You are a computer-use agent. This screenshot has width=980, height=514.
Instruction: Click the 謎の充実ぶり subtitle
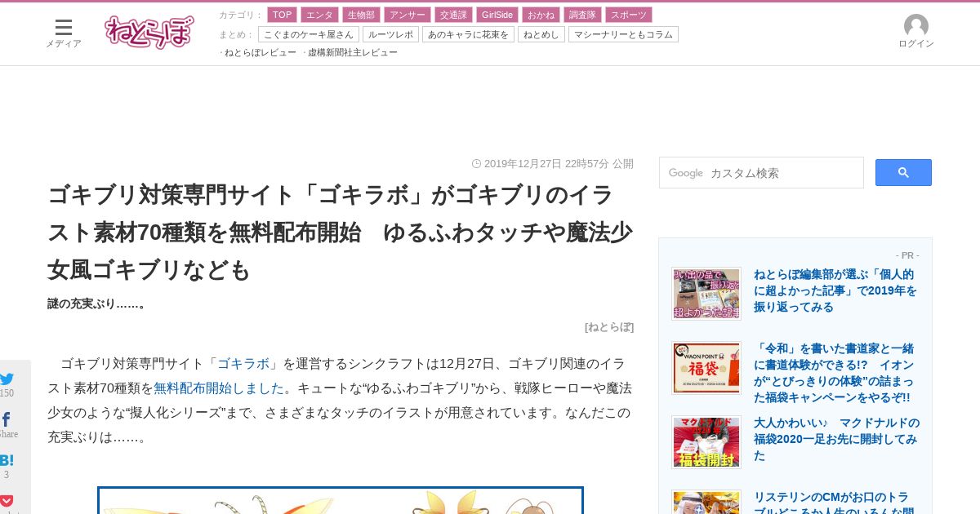(x=98, y=304)
